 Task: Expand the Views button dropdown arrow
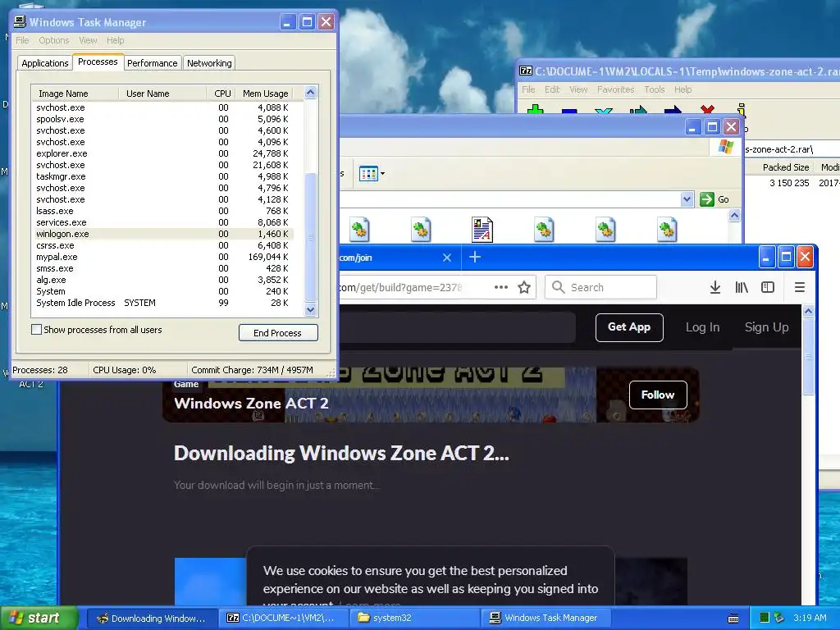click(x=382, y=174)
